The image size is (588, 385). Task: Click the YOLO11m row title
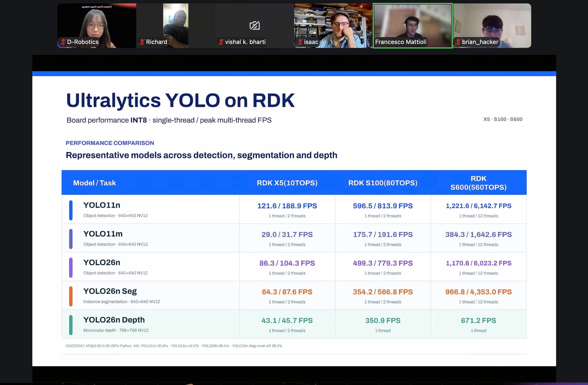(x=103, y=234)
